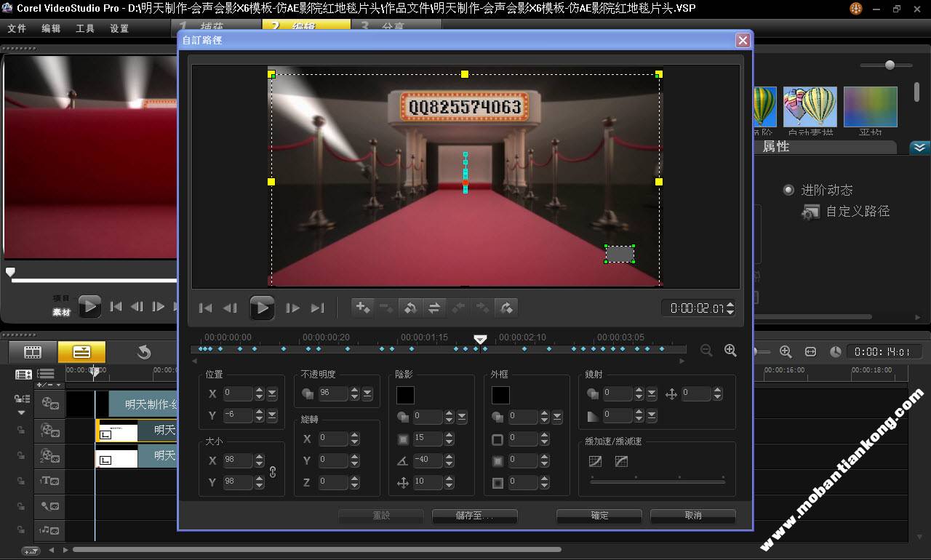
Task: Close the 自訂路徑 dialog
Action: click(742, 40)
